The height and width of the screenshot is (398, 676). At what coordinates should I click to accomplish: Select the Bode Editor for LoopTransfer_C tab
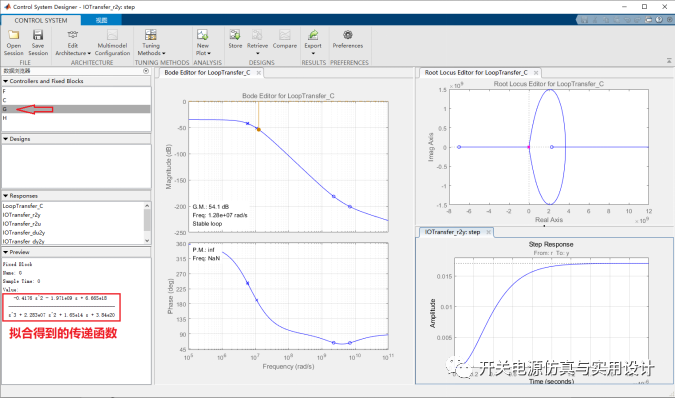pos(207,72)
